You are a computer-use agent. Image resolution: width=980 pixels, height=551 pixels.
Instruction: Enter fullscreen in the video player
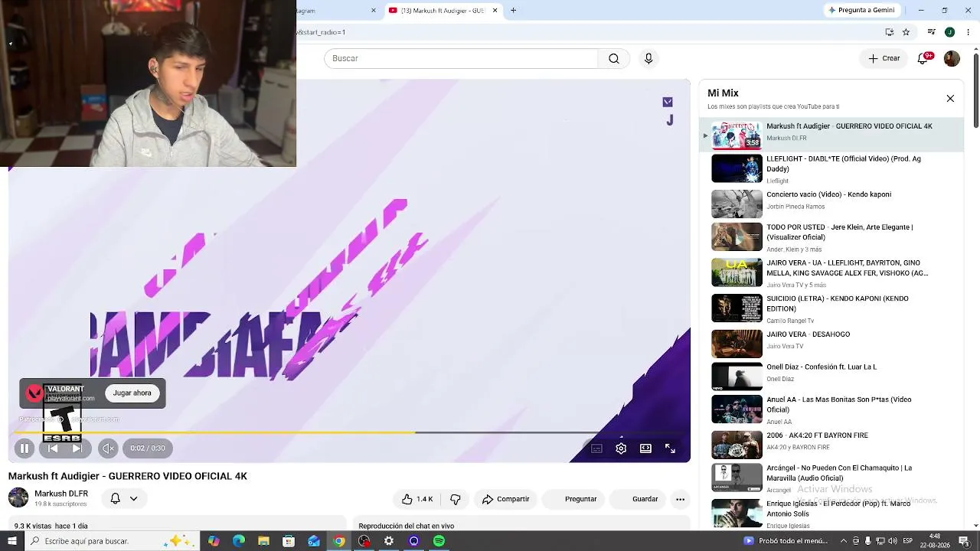click(x=670, y=448)
